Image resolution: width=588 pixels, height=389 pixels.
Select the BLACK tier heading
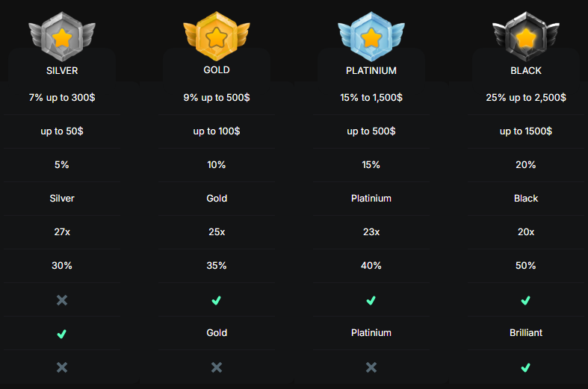point(526,70)
